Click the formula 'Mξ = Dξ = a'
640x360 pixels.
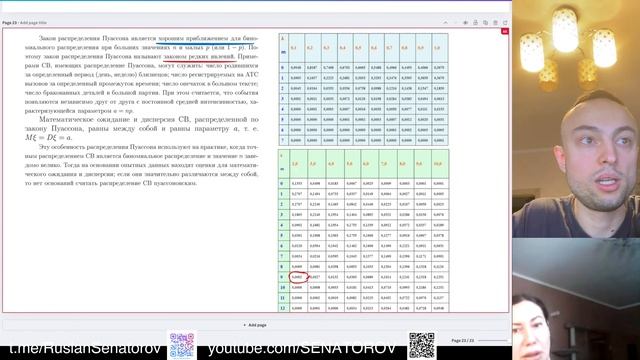[49, 138]
